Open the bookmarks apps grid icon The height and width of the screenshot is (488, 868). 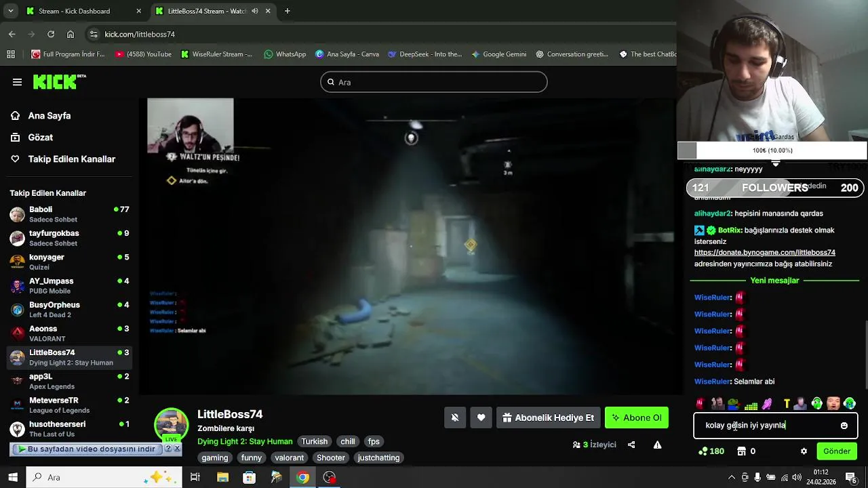(x=10, y=54)
